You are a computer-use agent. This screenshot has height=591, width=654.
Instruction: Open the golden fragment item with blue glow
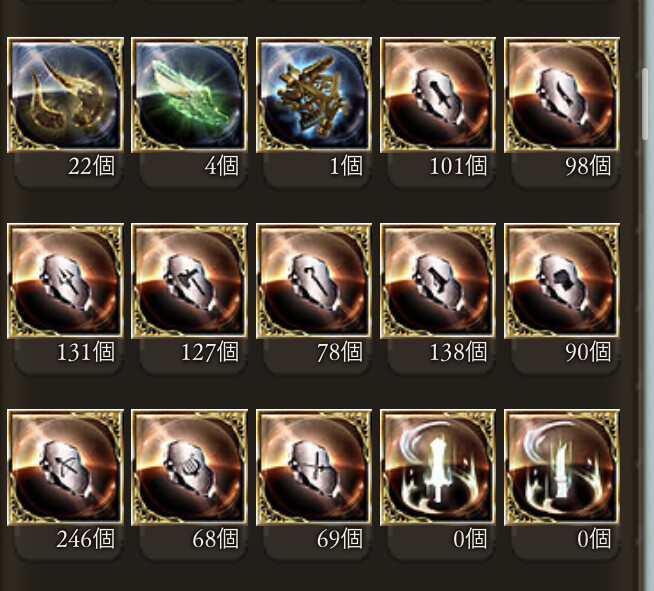click(314, 95)
